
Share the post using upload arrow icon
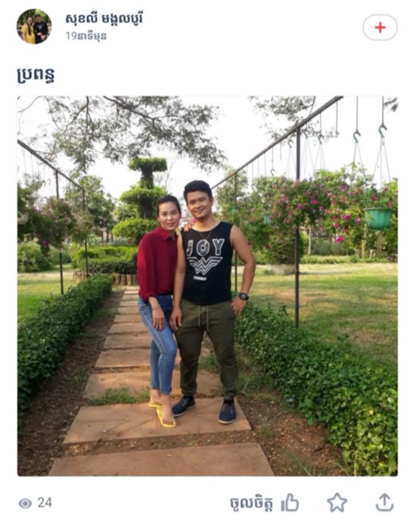[384, 502]
